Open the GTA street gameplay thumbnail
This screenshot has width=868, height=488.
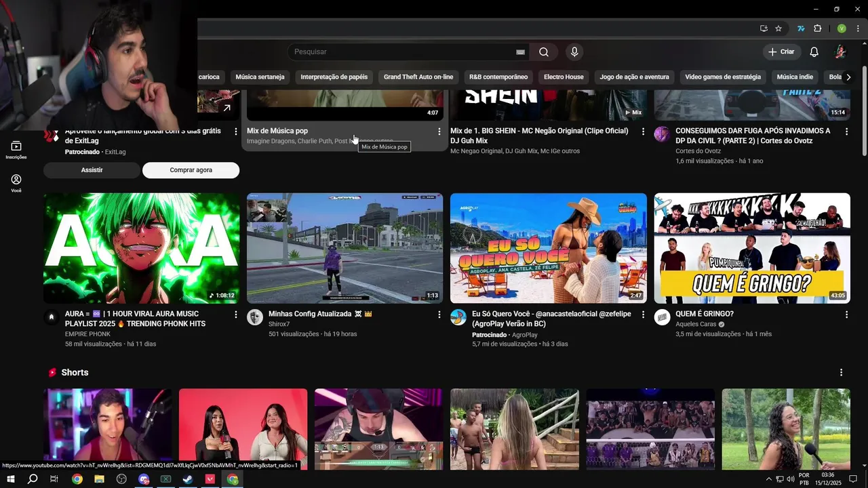pyautogui.click(x=344, y=248)
